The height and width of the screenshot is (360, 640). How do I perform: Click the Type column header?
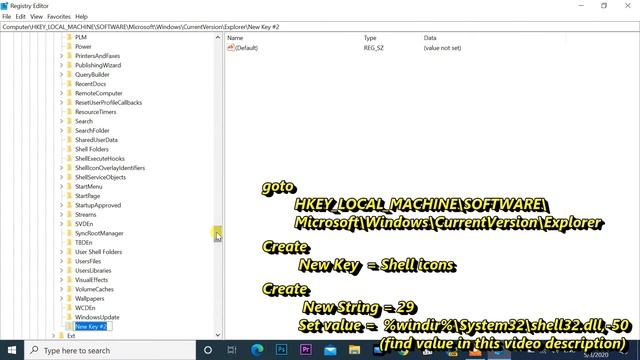(370, 38)
